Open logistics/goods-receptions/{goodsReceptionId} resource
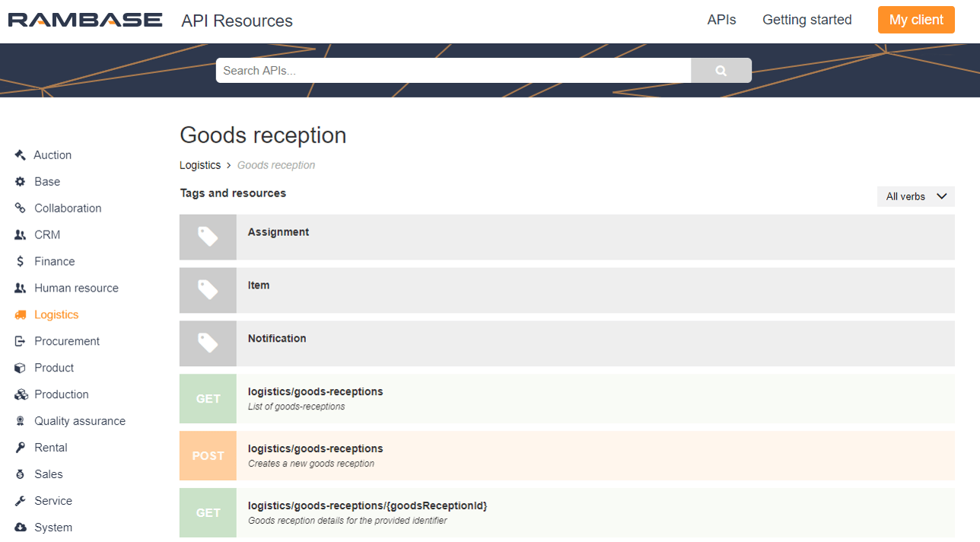980x542 pixels. [567, 513]
